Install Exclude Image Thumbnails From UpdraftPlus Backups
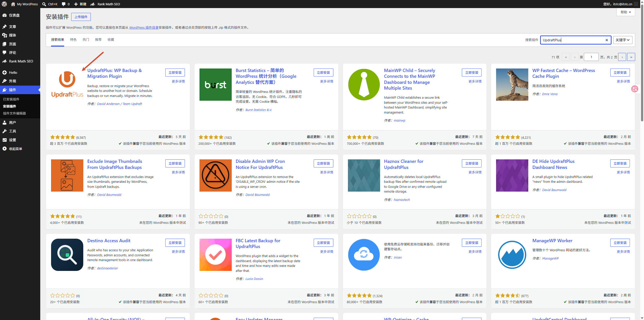This screenshot has width=644, height=320. pos(175,163)
